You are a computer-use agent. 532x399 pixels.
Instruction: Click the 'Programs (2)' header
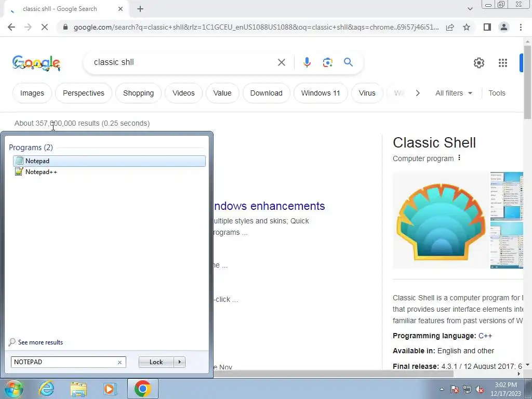coord(31,147)
